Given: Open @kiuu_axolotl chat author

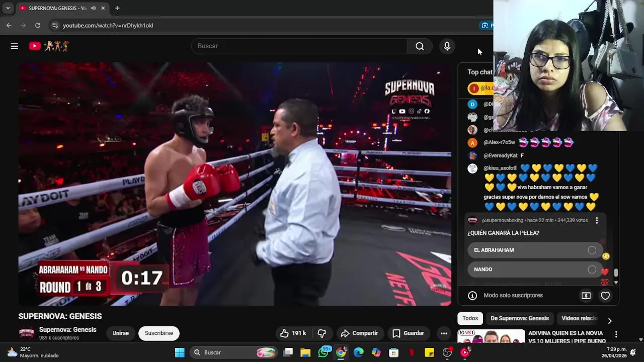Looking at the screenshot, I should (500, 168).
